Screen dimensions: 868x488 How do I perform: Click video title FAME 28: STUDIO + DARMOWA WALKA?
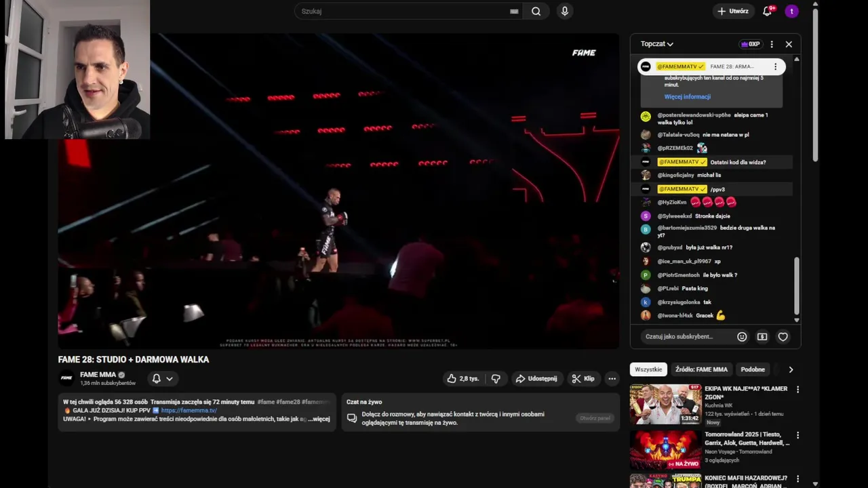pos(134,359)
